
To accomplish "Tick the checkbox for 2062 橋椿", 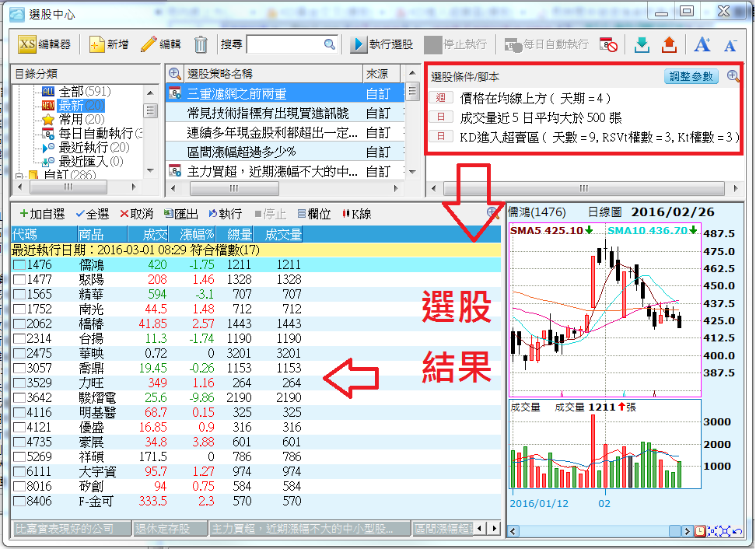I will 19,324.
